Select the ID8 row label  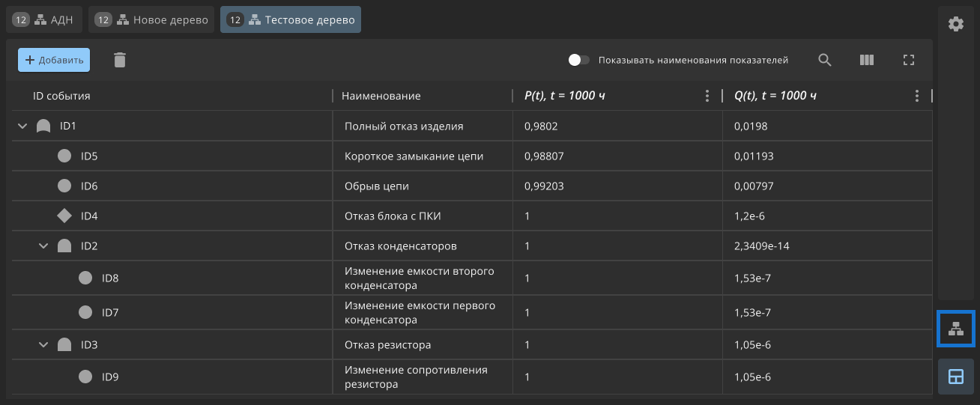coord(110,278)
